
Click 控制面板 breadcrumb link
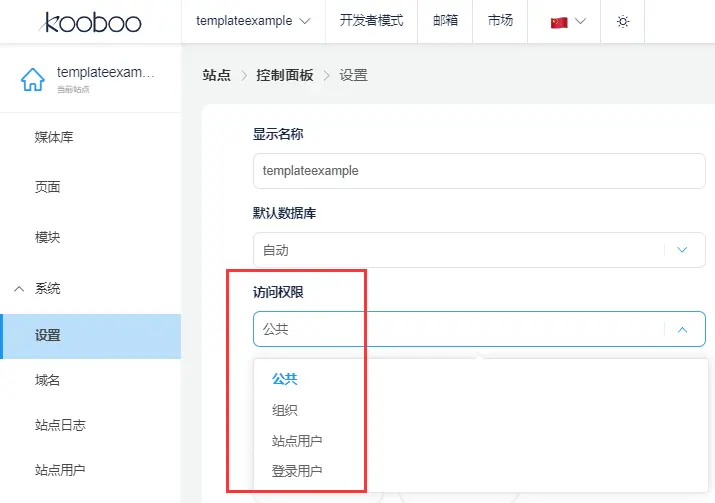(x=284, y=75)
